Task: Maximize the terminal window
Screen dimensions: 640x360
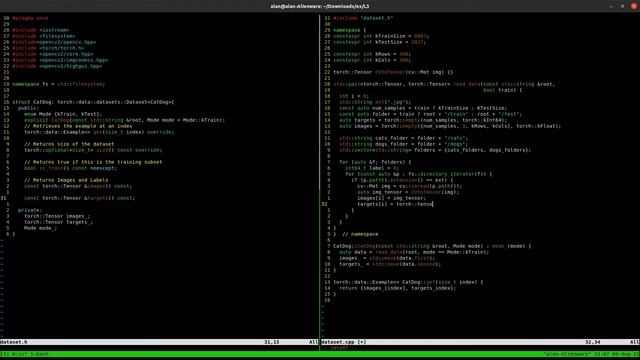Action: (x=622, y=6)
